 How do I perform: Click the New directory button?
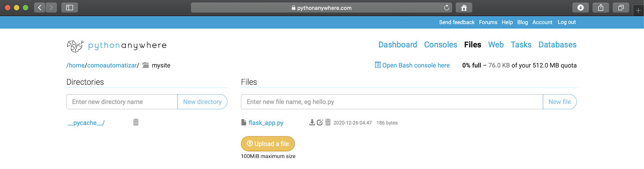click(202, 102)
